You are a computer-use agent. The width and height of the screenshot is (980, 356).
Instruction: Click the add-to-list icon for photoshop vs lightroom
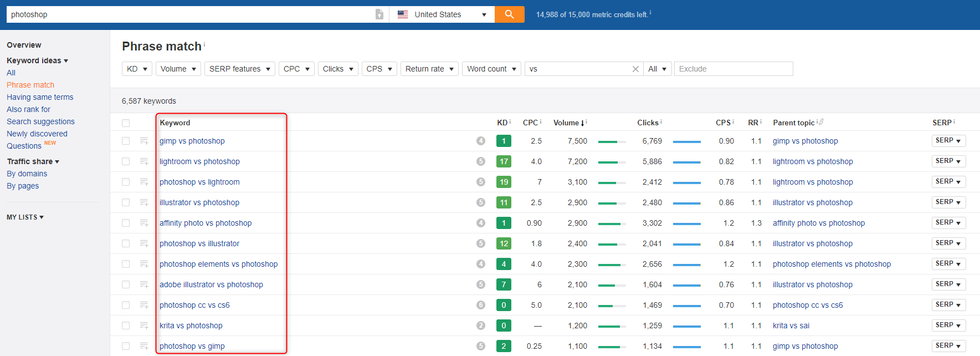coord(144,182)
